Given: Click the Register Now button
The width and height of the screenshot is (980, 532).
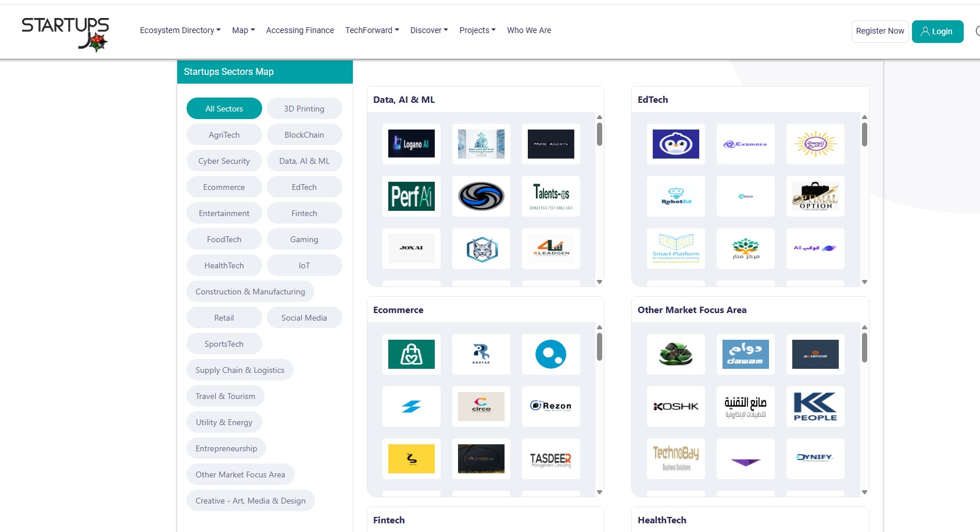Looking at the screenshot, I should pyautogui.click(x=880, y=31).
